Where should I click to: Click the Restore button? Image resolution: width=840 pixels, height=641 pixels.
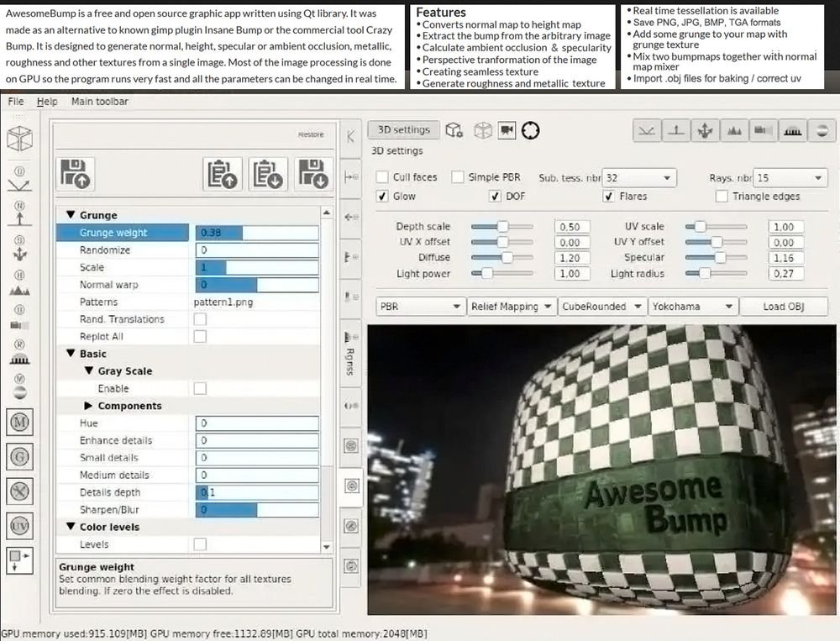312,134
